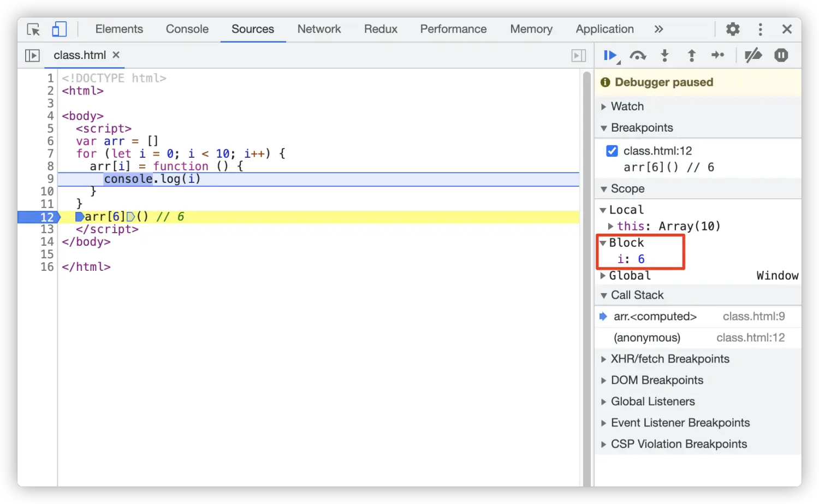This screenshot has height=504, width=819.
Task: Click the Step button arrow icon
Action: click(x=718, y=55)
